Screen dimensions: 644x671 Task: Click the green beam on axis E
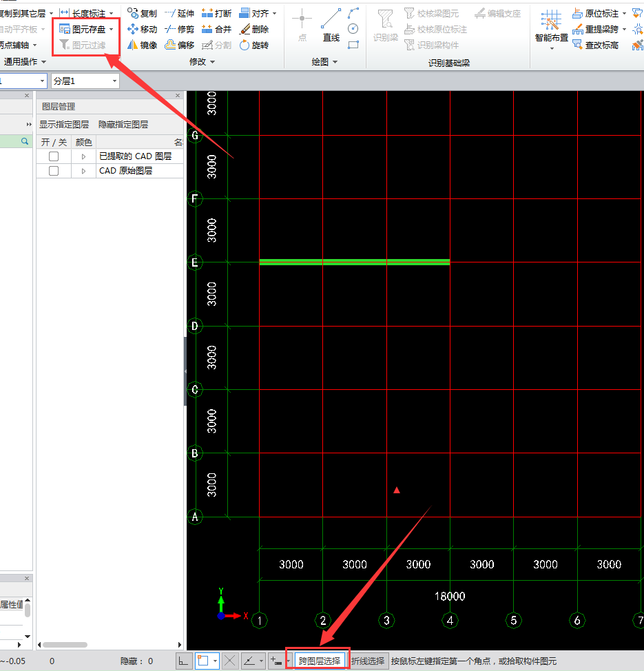(354, 262)
